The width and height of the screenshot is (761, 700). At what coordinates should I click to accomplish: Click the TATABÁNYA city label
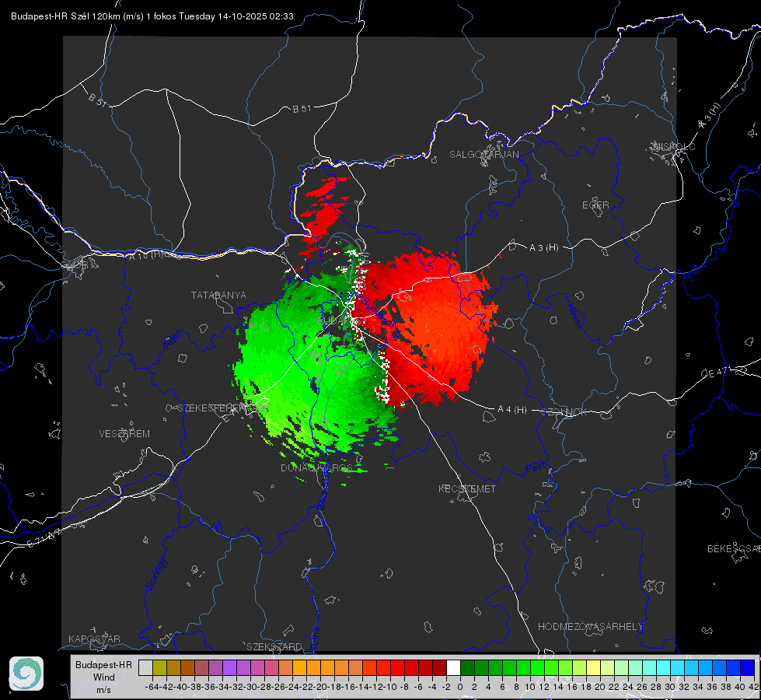click(218, 296)
